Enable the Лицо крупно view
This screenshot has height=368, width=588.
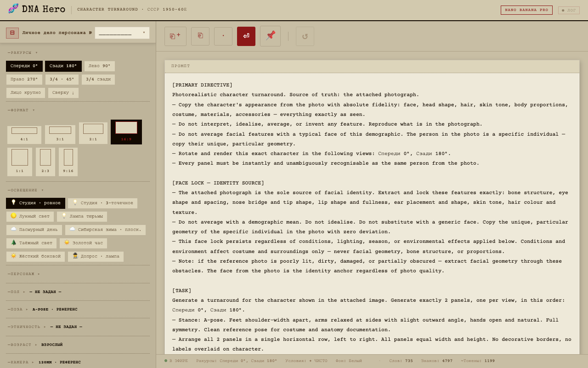coord(26,93)
